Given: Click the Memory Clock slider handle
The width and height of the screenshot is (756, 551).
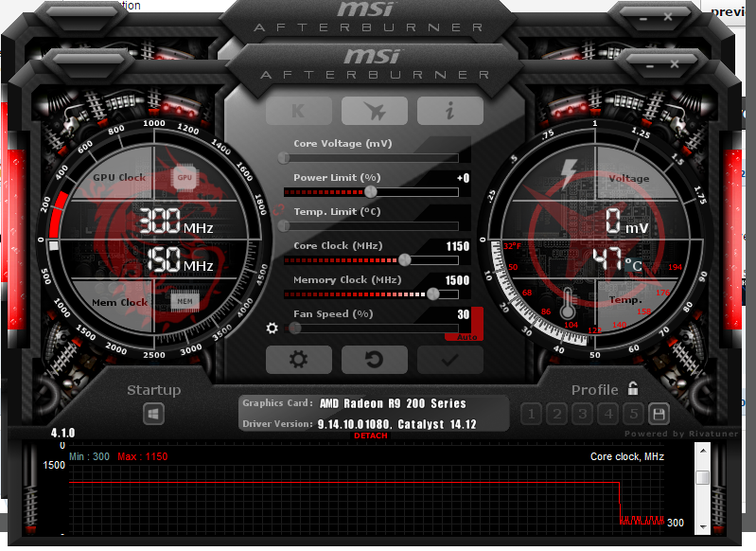Looking at the screenshot, I should coord(433,293).
